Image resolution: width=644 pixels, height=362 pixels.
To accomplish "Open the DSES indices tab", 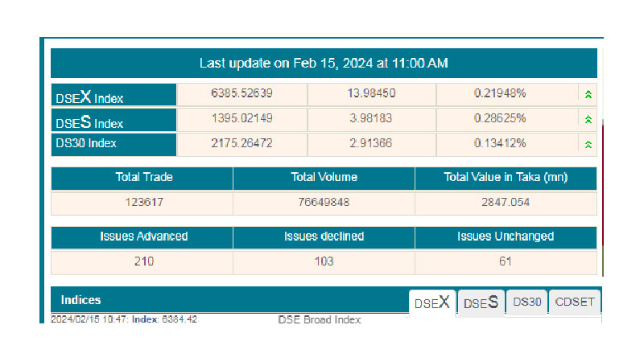I will coord(481,302).
